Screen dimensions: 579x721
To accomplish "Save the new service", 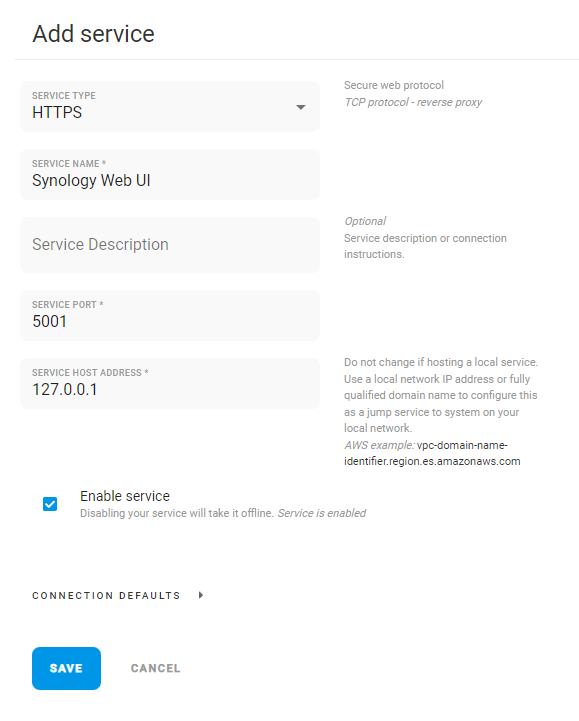I will tap(66, 668).
